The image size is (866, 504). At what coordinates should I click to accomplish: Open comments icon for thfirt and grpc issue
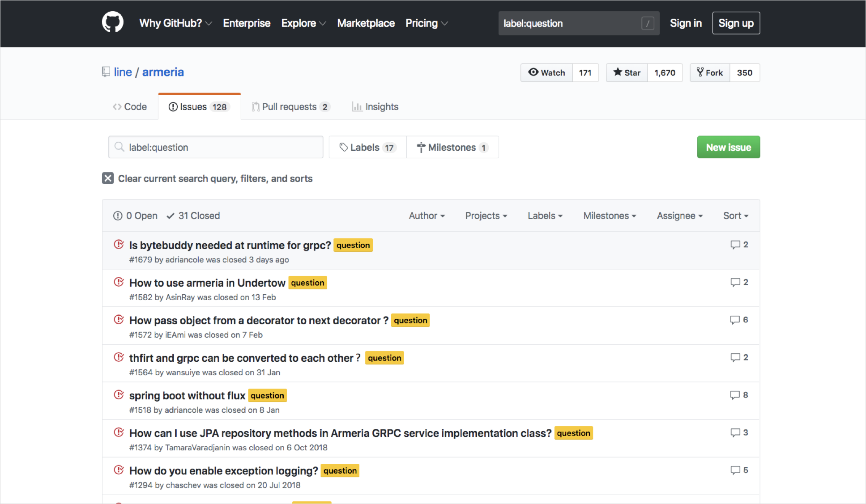(x=735, y=357)
